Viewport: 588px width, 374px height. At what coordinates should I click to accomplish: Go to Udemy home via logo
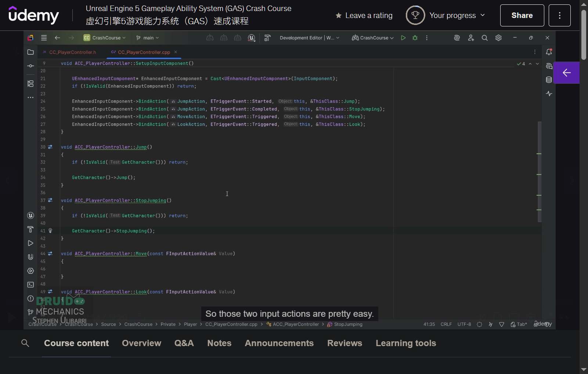coord(34,15)
